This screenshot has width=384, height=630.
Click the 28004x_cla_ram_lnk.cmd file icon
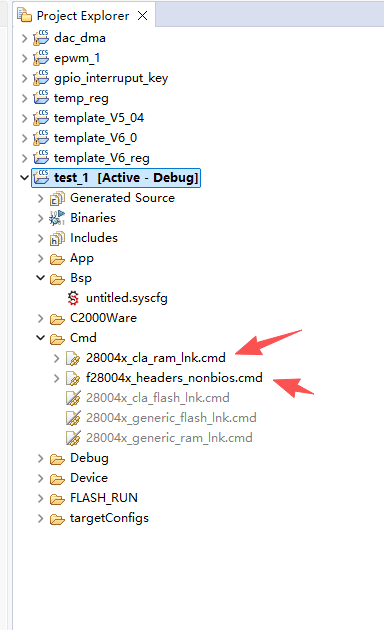point(73,358)
